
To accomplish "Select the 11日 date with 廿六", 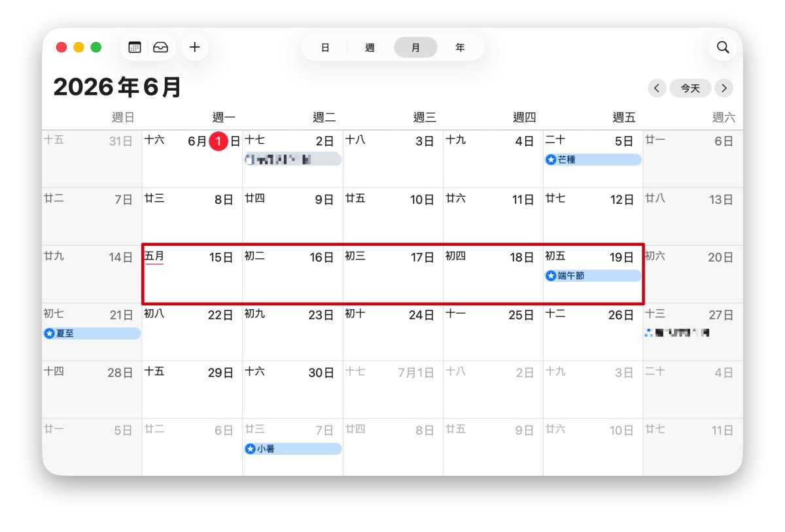I will pos(493,216).
